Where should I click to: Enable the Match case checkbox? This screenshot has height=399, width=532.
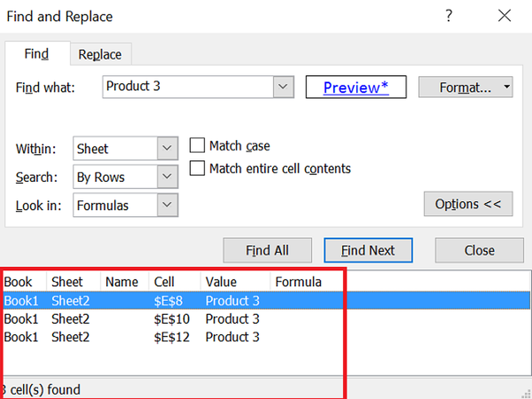point(197,146)
